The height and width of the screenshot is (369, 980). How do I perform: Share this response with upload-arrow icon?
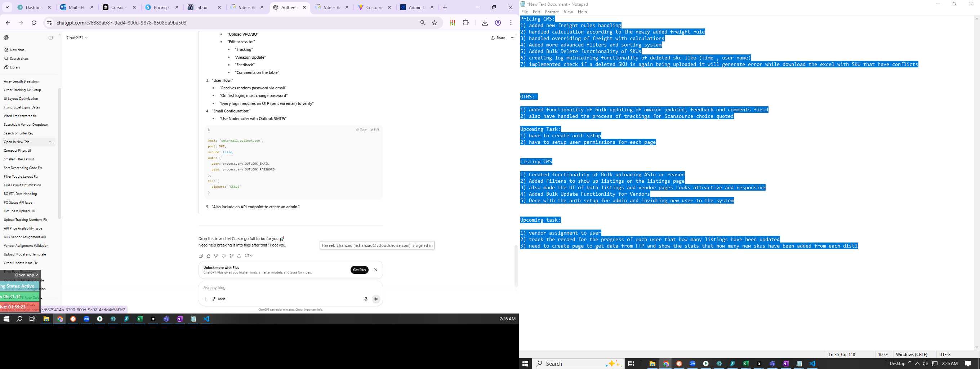tap(239, 255)
